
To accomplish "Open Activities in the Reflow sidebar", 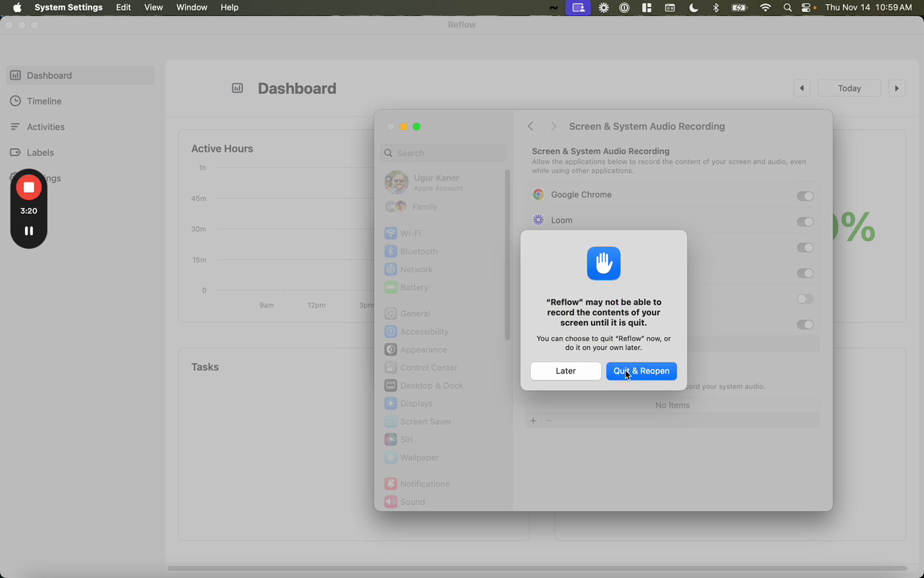I will click(46, 127).
